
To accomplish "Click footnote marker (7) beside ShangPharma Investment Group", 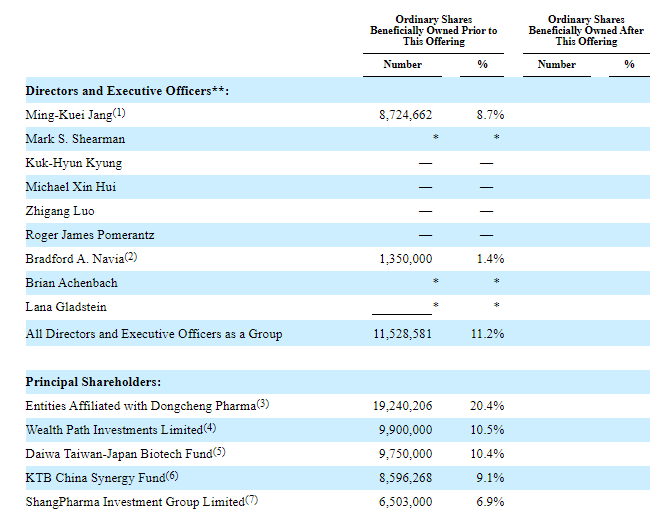I will 252,500.
